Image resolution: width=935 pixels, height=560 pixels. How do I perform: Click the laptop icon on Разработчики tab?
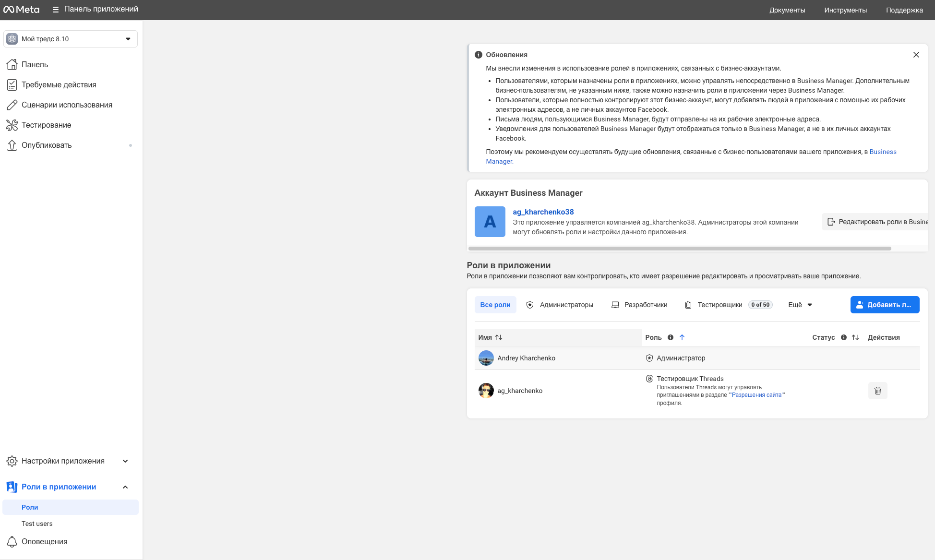point(615,305)
